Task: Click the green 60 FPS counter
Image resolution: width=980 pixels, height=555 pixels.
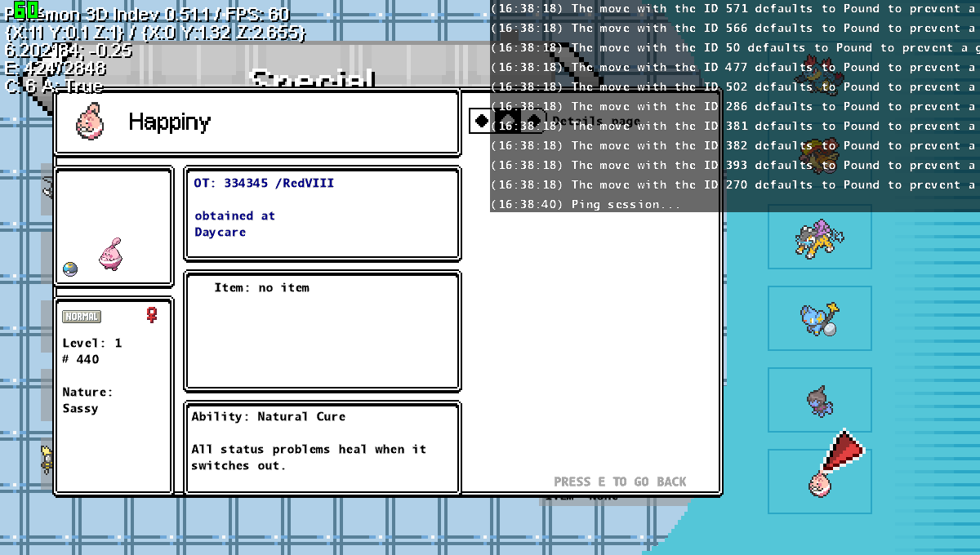Action: (26, 10)
